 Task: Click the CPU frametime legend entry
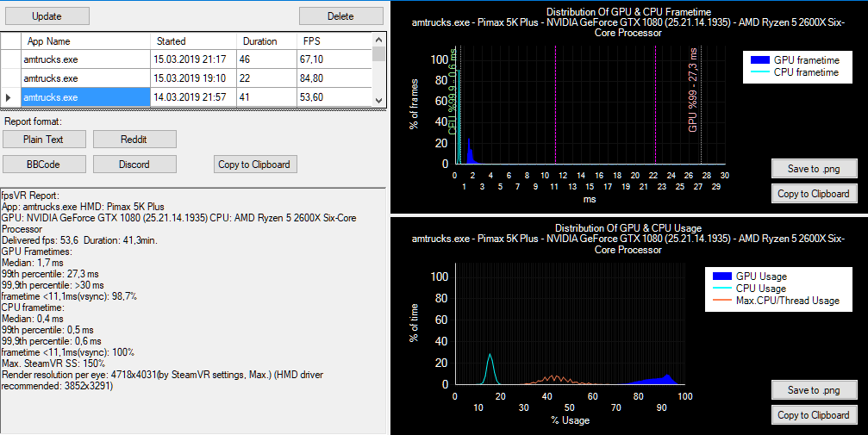tap(795, 72)
